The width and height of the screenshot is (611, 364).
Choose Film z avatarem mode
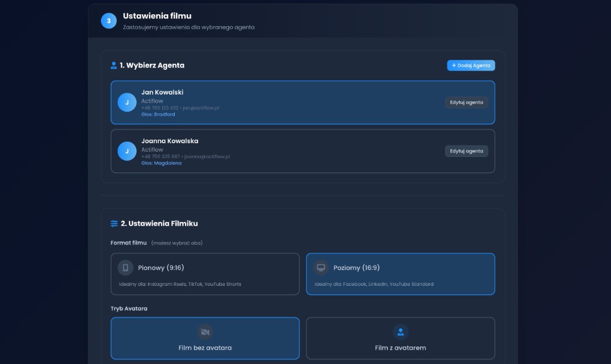(x=400, y=338)
